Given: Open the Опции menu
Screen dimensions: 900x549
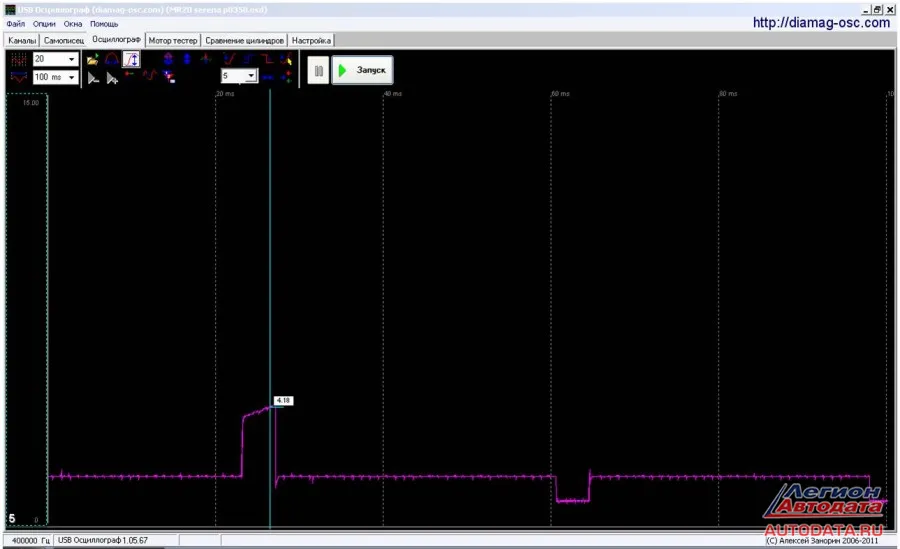Looking at the screenshot, I should point(44,24).
